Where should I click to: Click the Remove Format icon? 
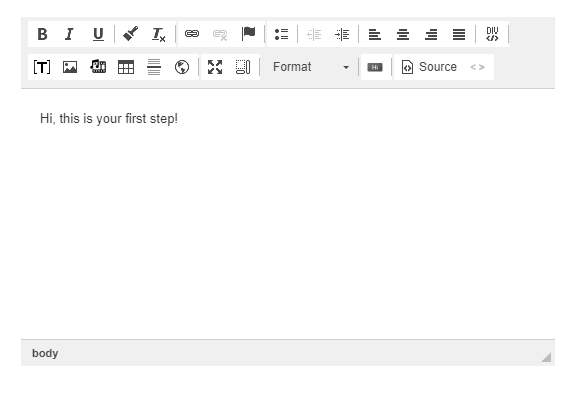158,34
